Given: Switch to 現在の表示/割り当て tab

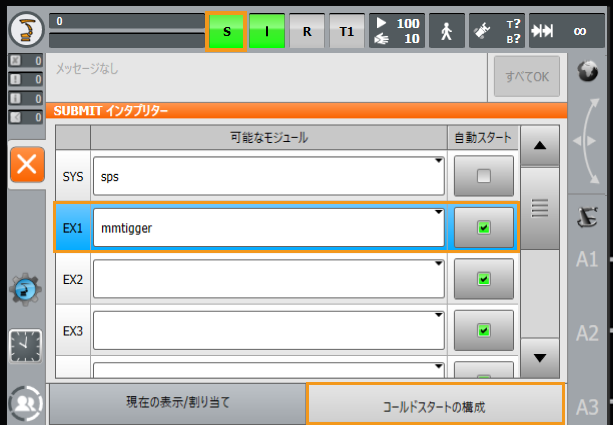Looking at the screenshot, I should click(177, 403).
